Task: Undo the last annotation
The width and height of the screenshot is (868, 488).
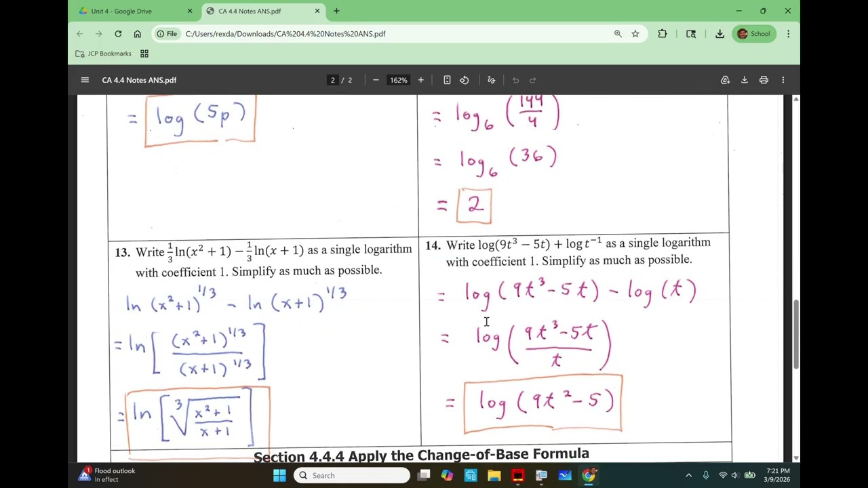Action: point(515,80)
